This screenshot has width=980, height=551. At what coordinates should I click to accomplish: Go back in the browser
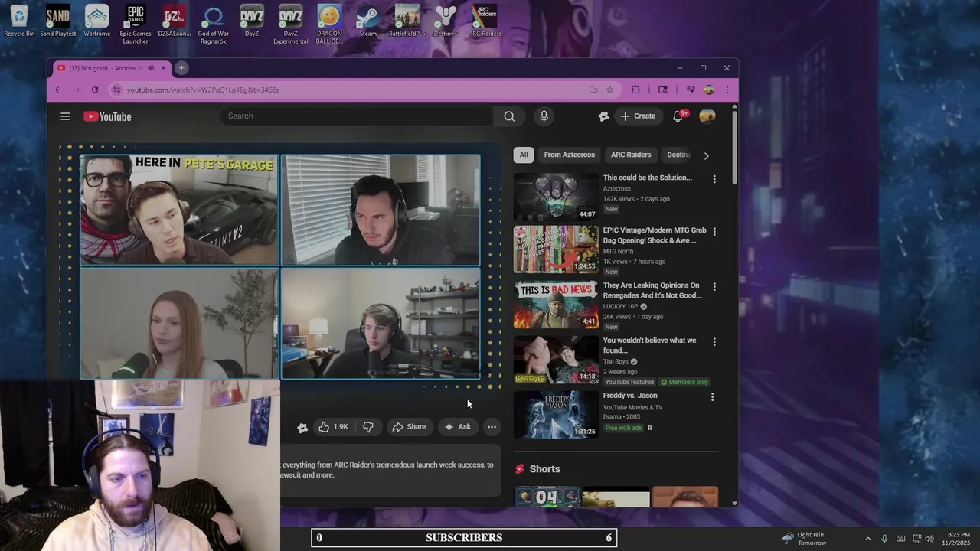coord(58,90)
